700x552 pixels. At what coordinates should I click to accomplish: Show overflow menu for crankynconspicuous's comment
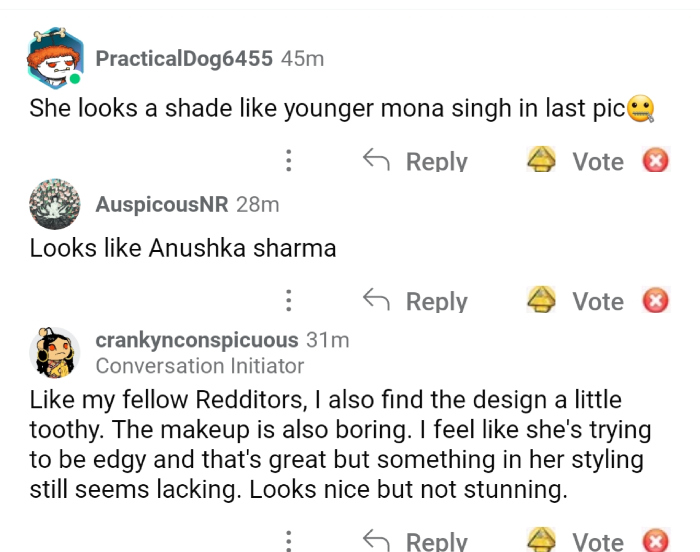tap(289, 540)
